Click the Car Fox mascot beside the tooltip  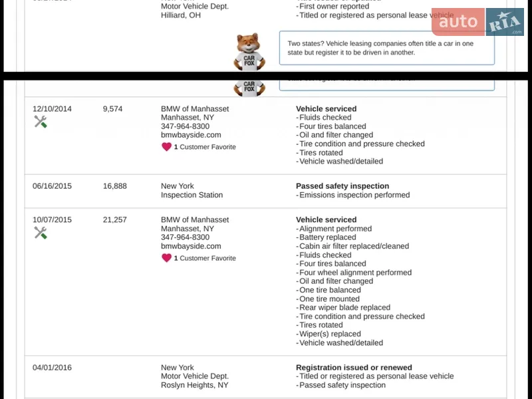(x=249, y=52)
